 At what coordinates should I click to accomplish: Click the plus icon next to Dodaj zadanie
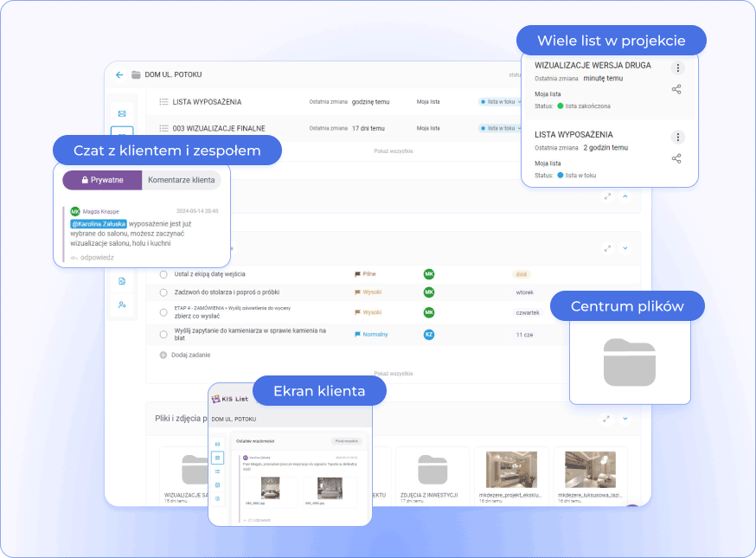[163, 355]
